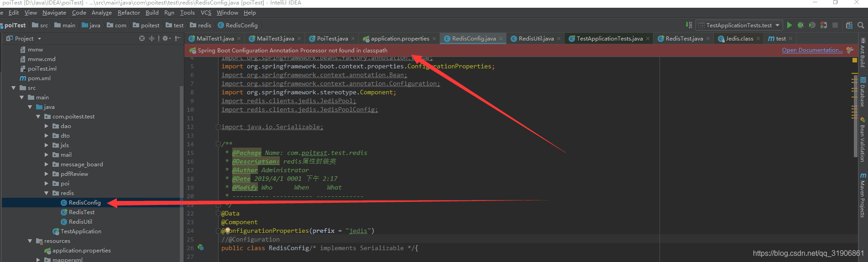Close the RedisUtil.java editor tab
Image resolution: width=868 pixels, height=262 pixels.
point(559,38)
